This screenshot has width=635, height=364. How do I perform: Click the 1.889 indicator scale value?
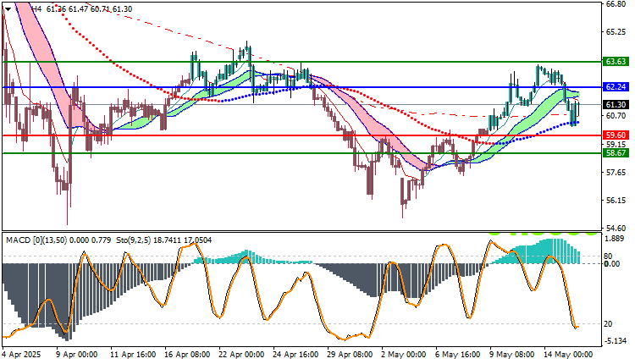point(615,239)
